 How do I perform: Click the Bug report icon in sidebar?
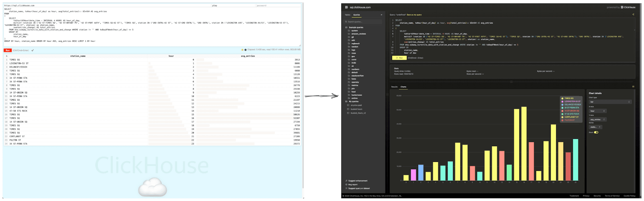346,184
